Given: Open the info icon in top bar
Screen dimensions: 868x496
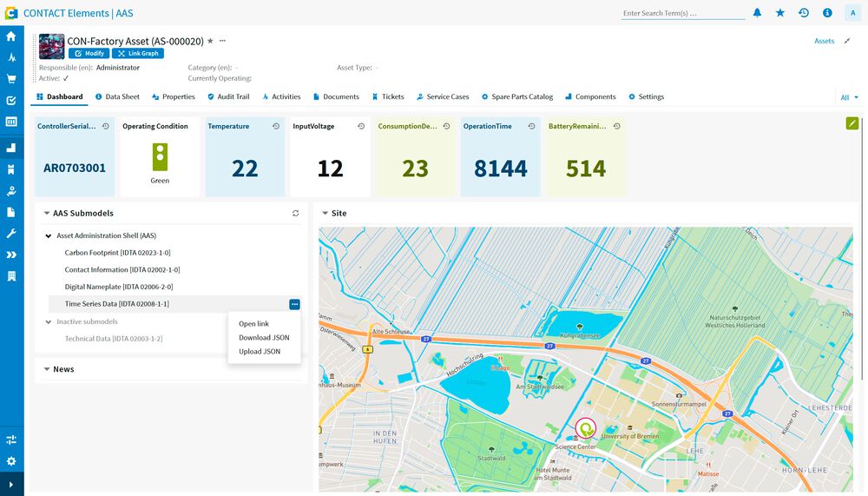Looking at the screenshot, I should coord(827,13).
